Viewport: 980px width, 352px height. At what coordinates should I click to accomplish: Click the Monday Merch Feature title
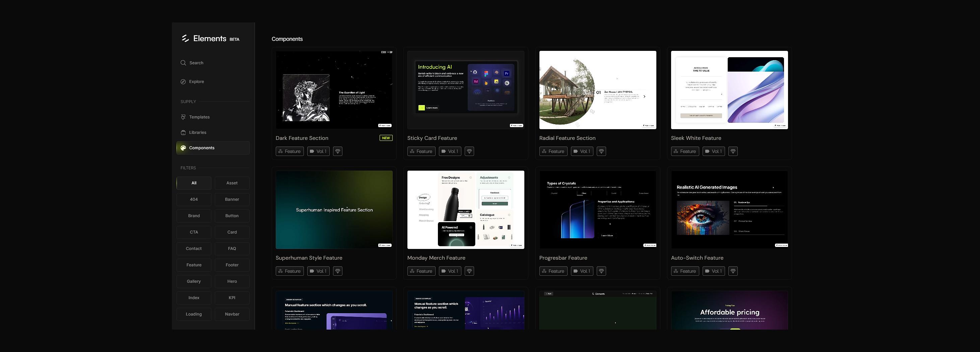pos(436,258)
